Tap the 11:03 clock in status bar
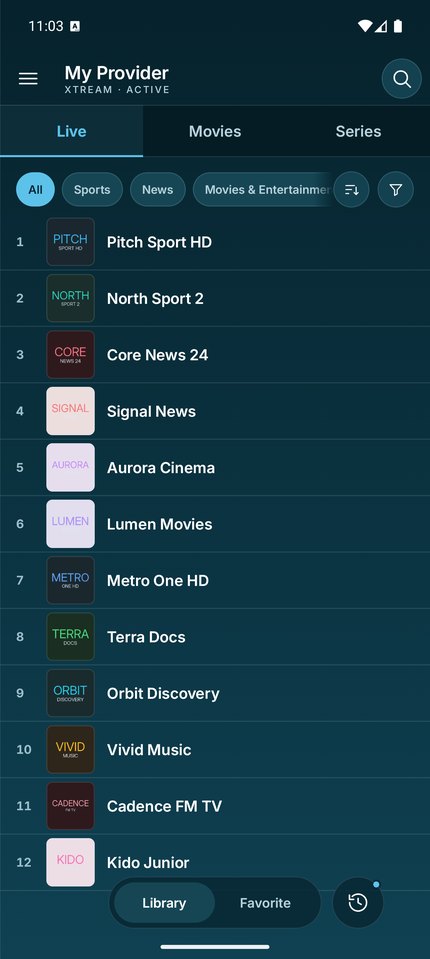The image size is (430, 959). tap(46, 26)
